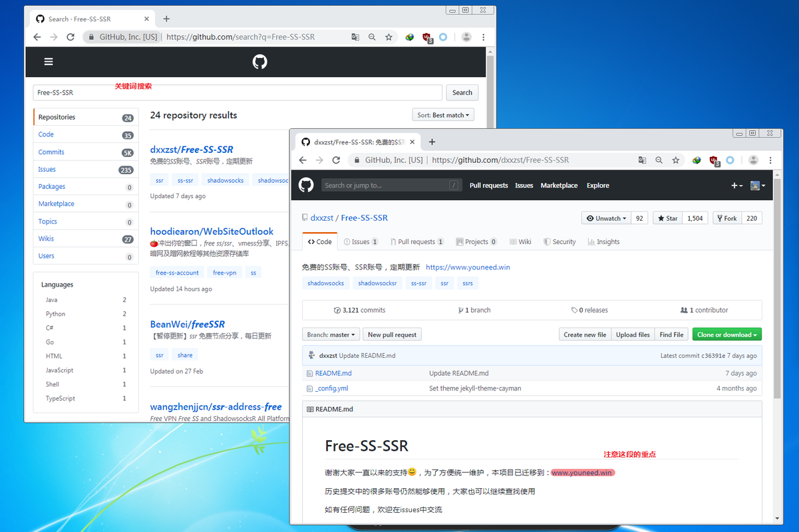Open Clone or download dropdown
The image size is (799, 532).
tap(726, 334)
